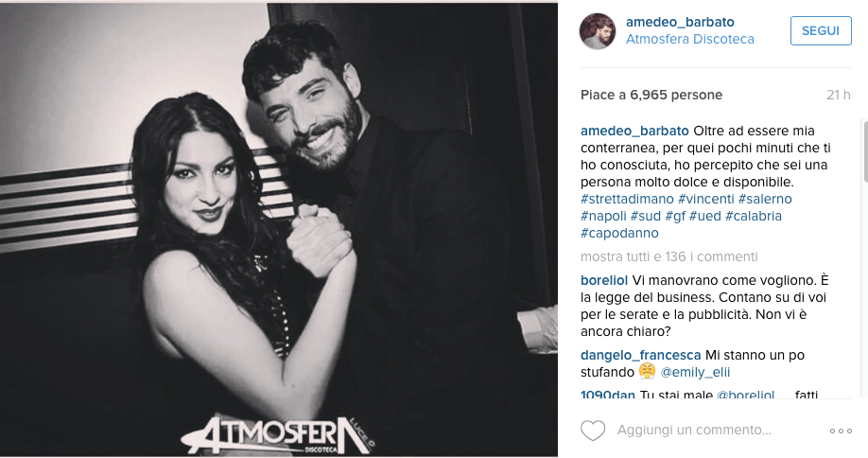The height and width of the screenshot is (458, 868).
Task: Visit commenter boreliol's profile
Action: (604, 280)
